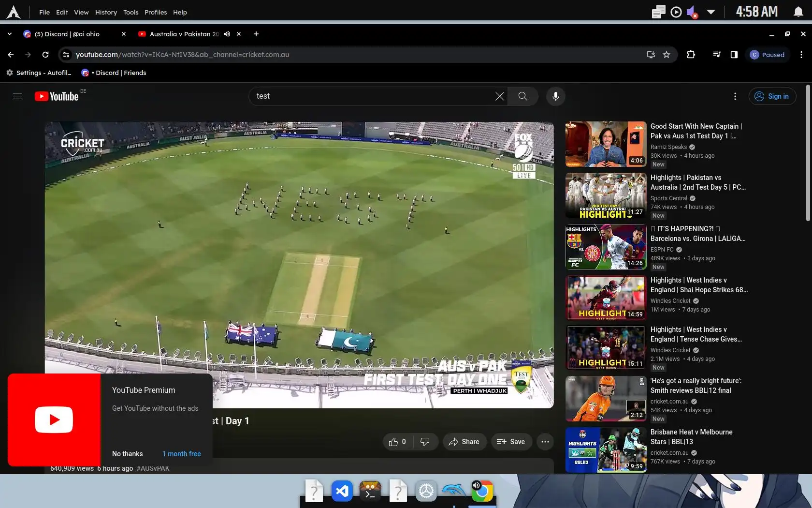Dislike the video with thumbs down
The image size is (812, 508).
coord(425,442)
